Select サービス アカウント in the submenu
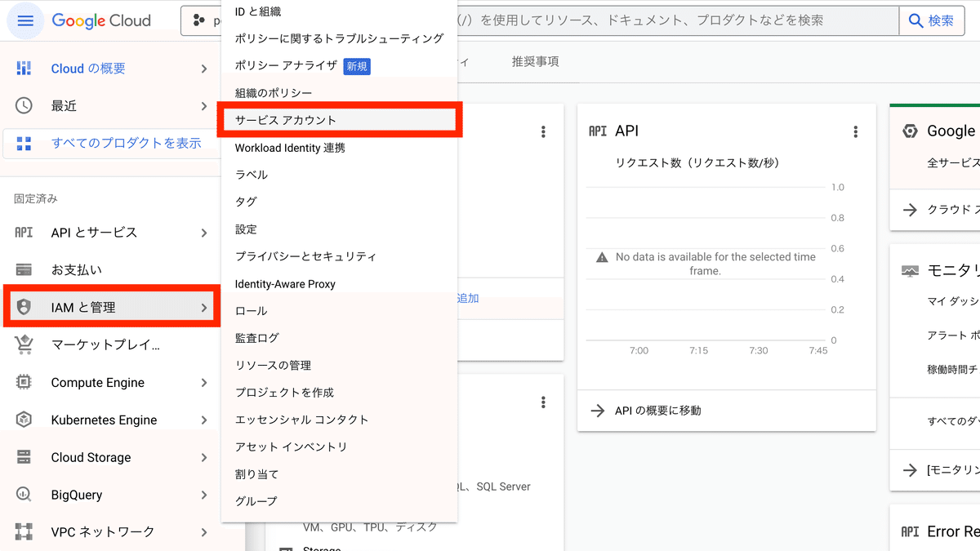Image resolution: width=980 pixels, height=551 pixels. point(339,120)
